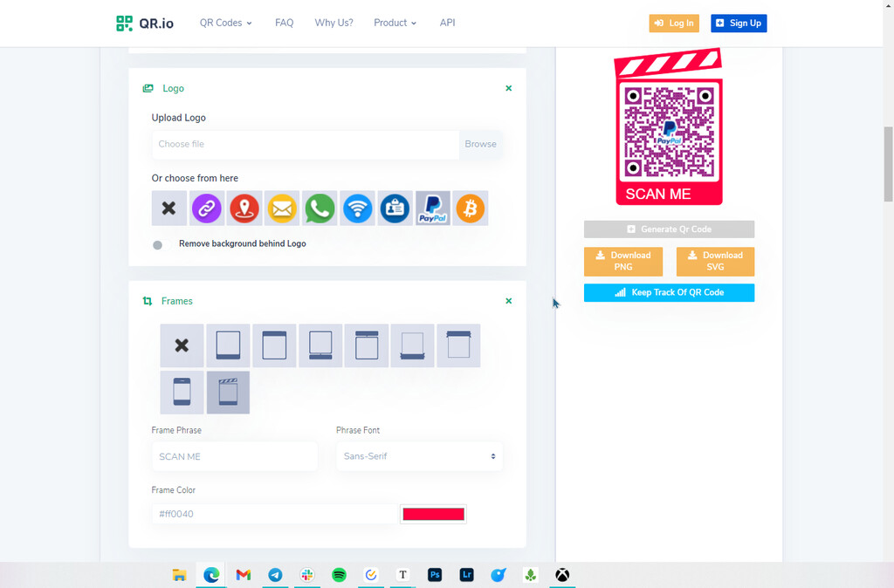Select the WiFi logo icon
Image resolution: width=894 pixels, height=588 pixels.
(357, 209)
